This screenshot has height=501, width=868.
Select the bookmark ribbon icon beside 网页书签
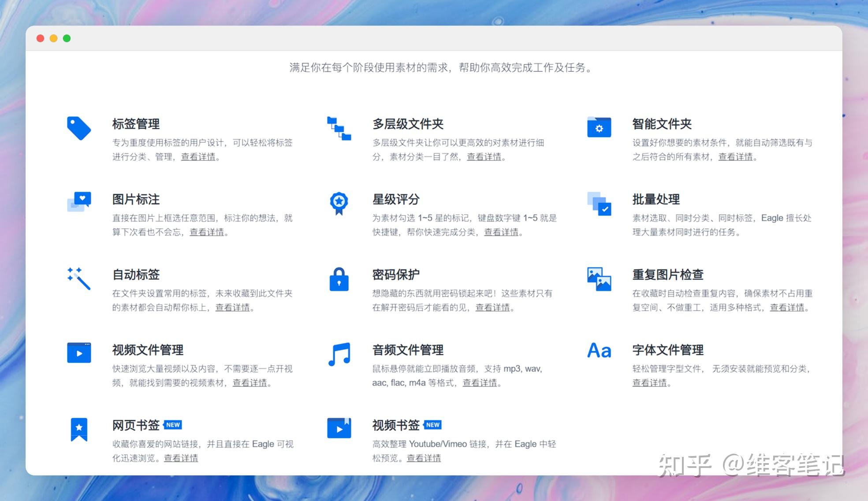point(79,430)
